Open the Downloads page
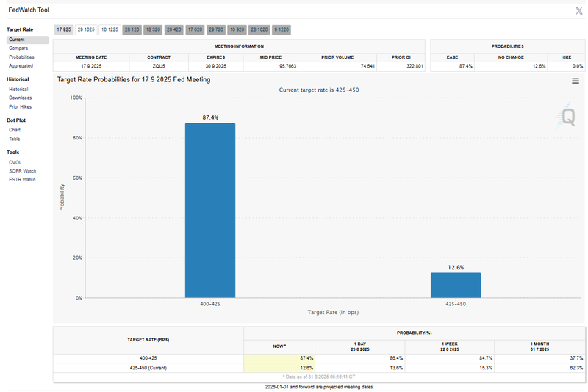Image resolution: width=588 pixels, height=392 pixels. 20,98
